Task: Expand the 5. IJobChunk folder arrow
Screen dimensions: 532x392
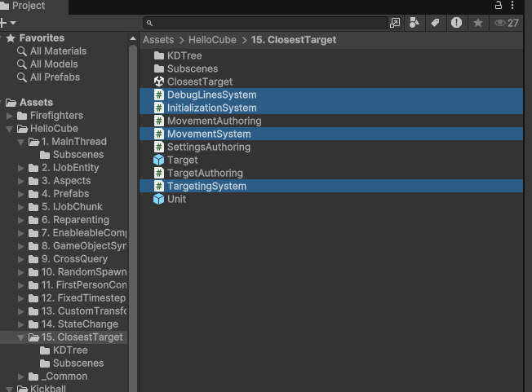Action: click(21, 207)
